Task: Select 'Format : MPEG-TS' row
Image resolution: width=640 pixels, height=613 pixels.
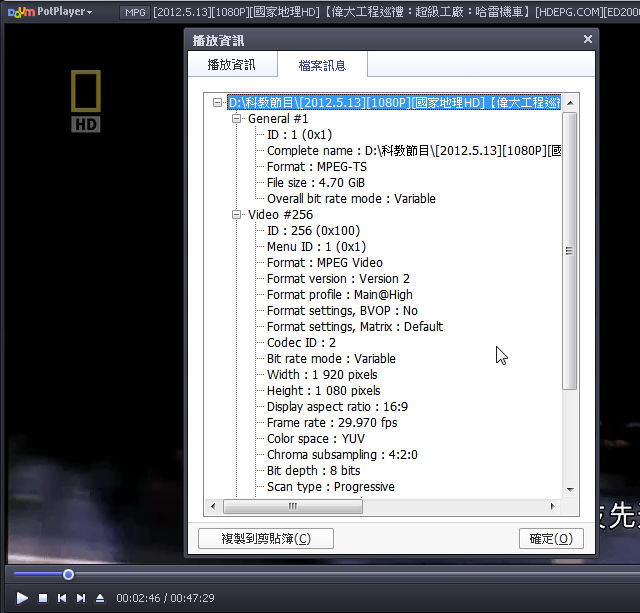Action: tap(317, 167)
